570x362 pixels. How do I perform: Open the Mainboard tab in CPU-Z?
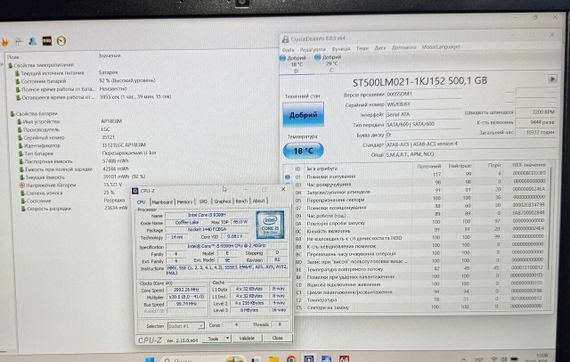coord(162,202)
